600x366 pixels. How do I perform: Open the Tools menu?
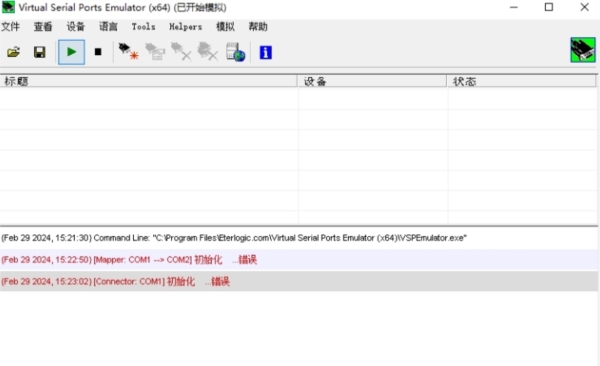pyautogui.click(x=143, y=27)
